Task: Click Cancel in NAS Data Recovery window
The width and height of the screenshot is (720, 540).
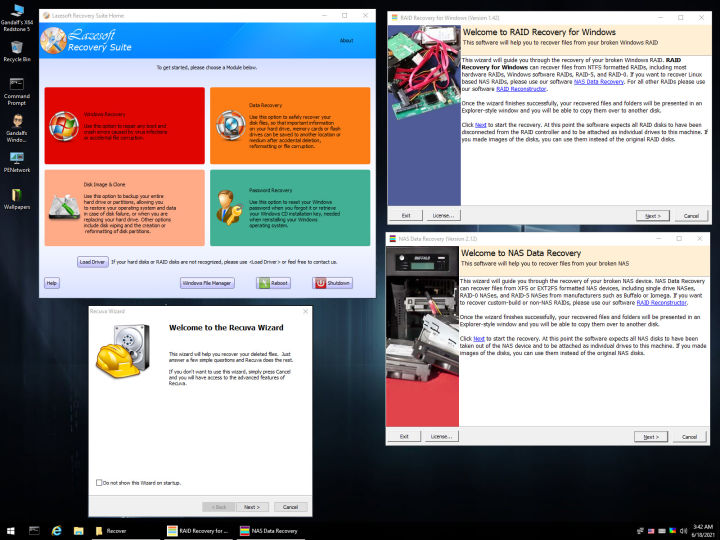Action: (x=689, y=437)
